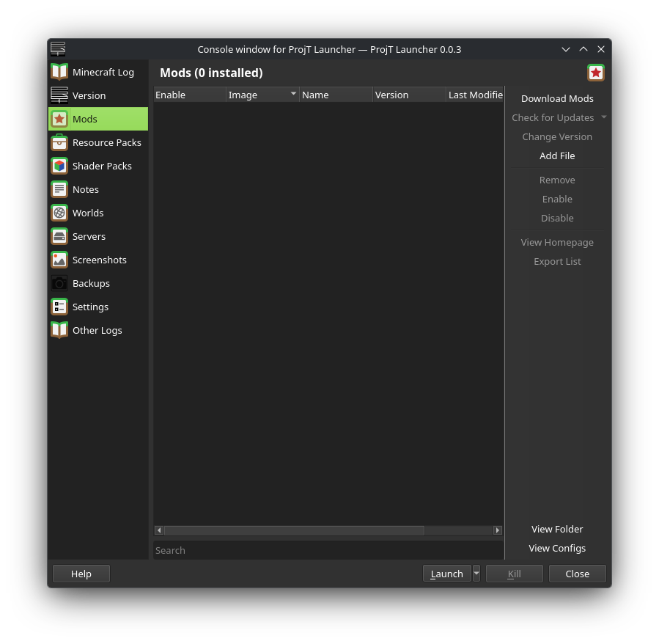Click the star mod icon in the header
Screen dimensions: 659x644
point(595,73)
